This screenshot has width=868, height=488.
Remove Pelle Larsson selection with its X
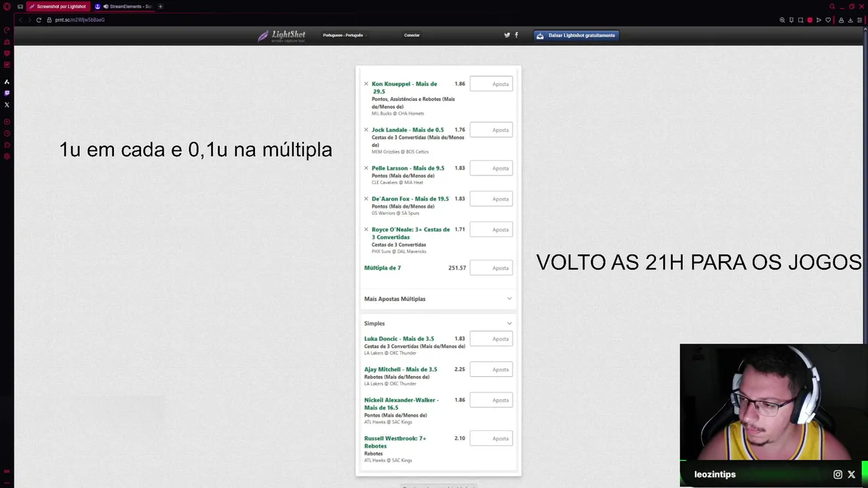coord(366,168)
